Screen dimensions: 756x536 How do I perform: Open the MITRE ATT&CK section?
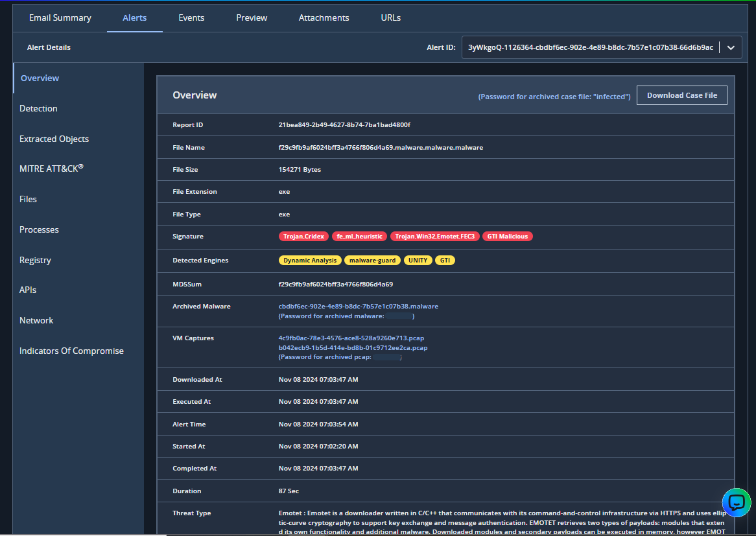point(51,169)
